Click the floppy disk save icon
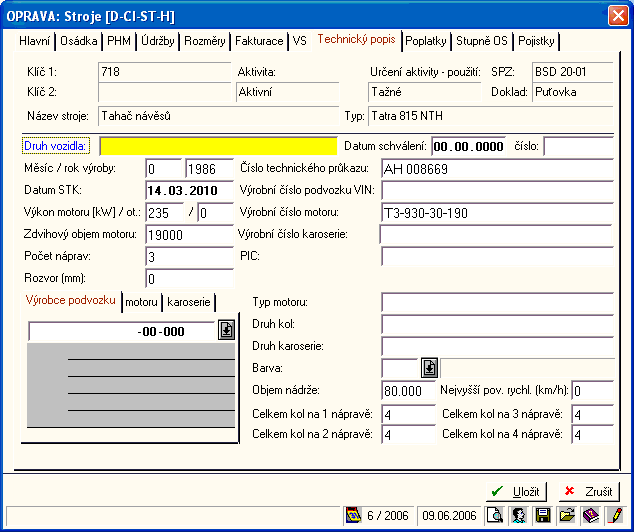 pyautogui.click(x=543, y=515)
